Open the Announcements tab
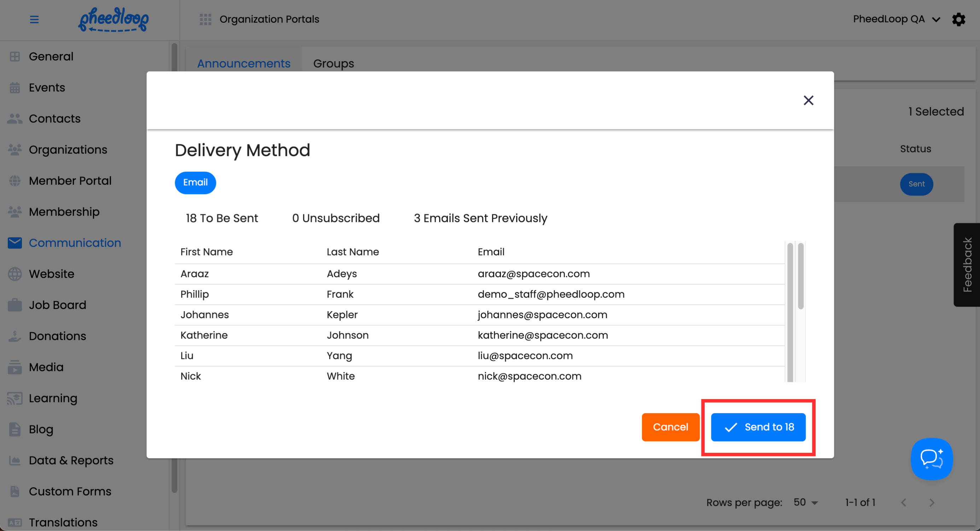This screenshot has height=531, width=980. [244, 64]
